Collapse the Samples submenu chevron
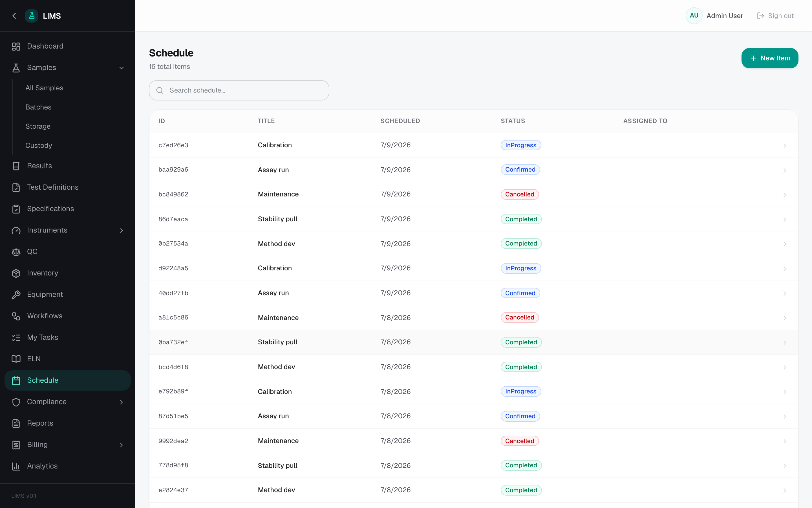This screenshot has width=812, height=508. (122, 68)
